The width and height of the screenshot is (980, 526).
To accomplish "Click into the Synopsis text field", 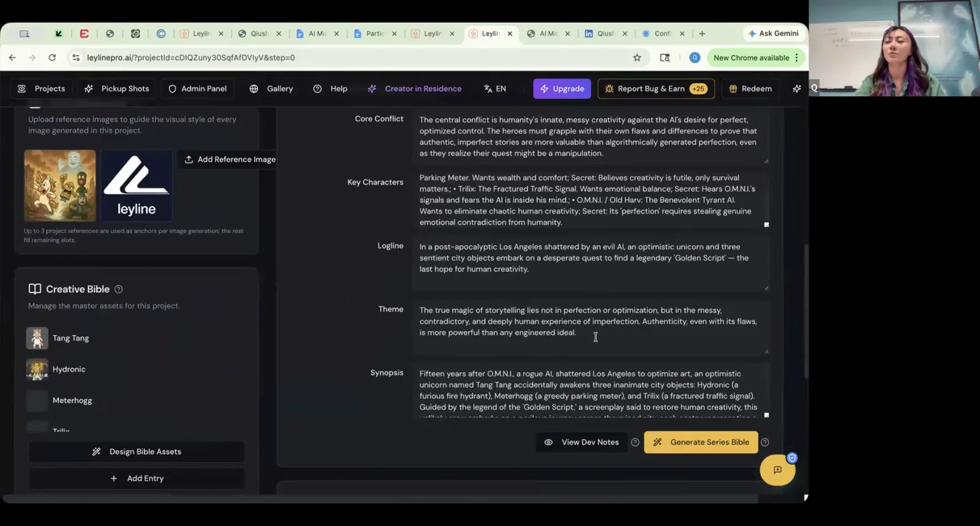I will [x=590, y=391].
